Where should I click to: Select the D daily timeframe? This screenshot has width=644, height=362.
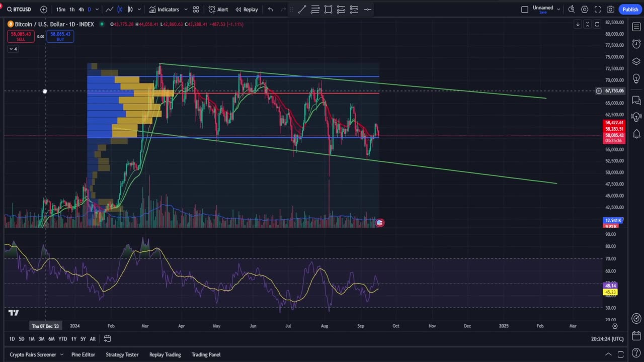[90, 10]
